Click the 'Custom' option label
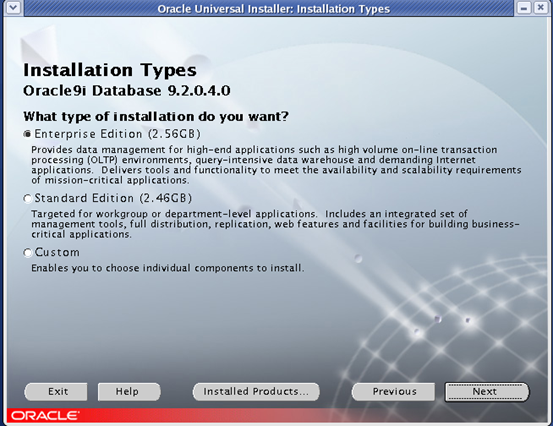Viewport: 553px width, 426px height. [57, 252]
